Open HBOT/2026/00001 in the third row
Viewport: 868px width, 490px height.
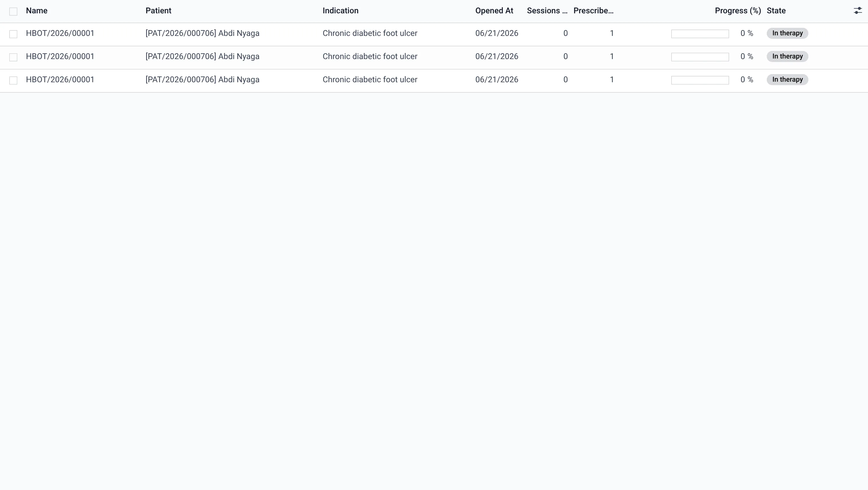tap(60, 80)
